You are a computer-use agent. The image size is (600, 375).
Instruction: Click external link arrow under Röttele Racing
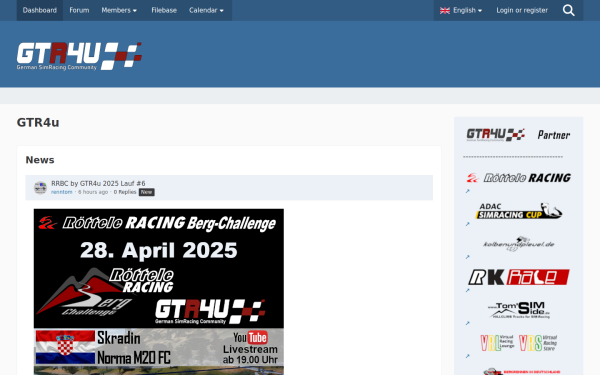pyautogui.click(x=467, y=191)
